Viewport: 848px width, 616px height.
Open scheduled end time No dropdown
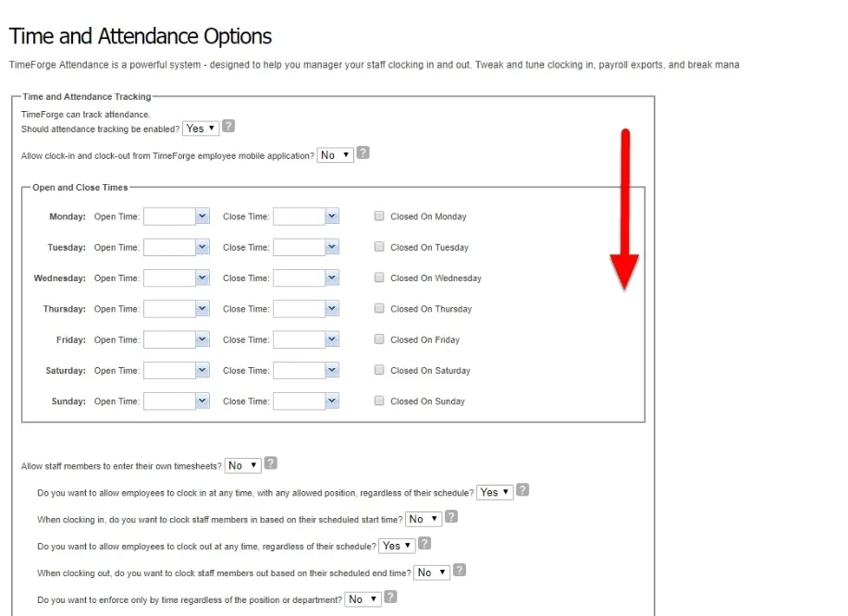click(432, 573)
